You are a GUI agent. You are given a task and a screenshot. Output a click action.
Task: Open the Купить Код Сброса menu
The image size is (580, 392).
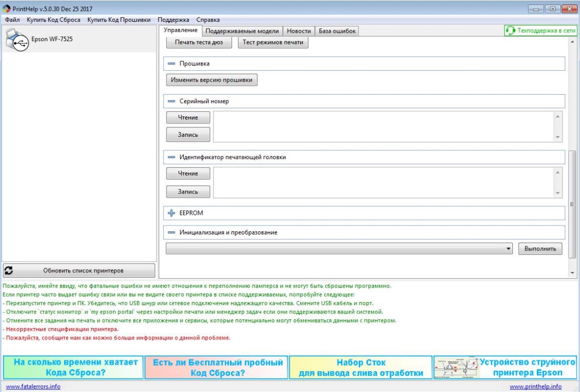coord(53,20)
